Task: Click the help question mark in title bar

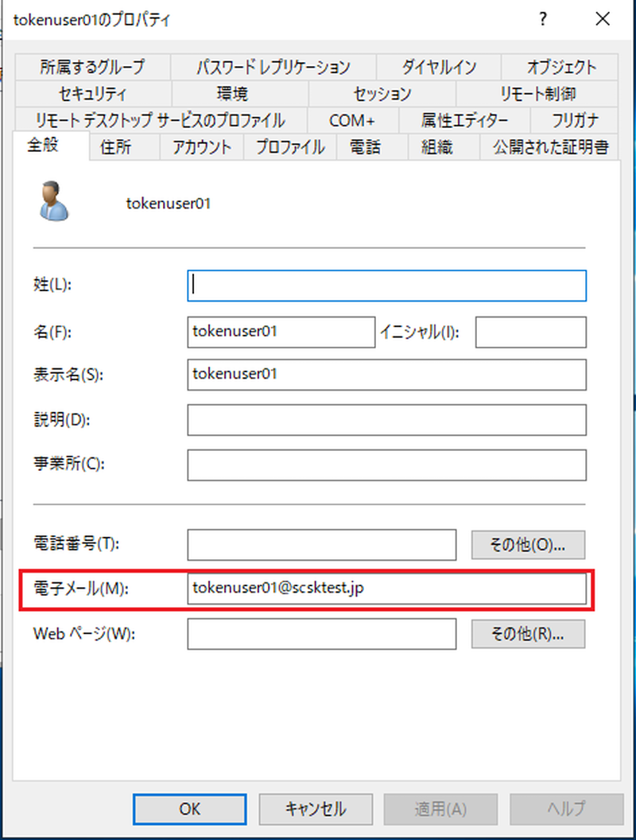Action: click(543, 20)
